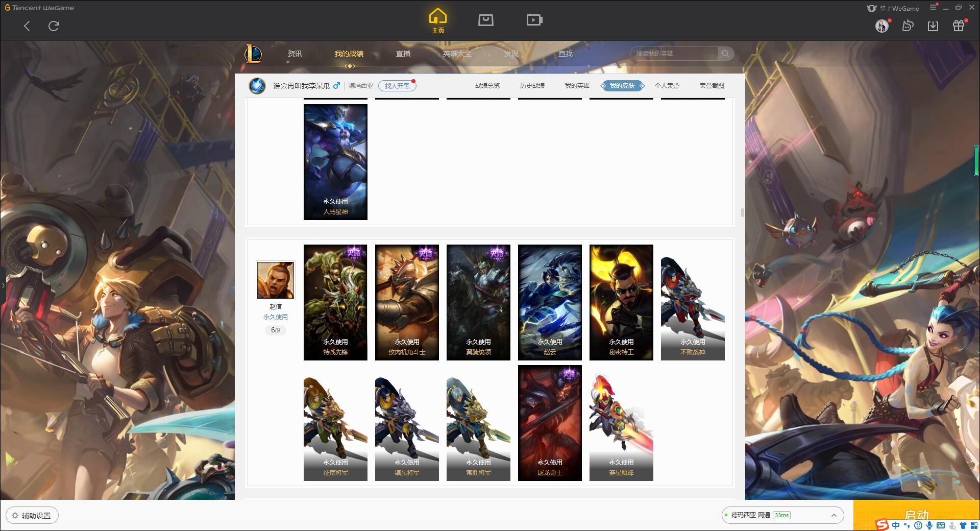Toggle Sogou punctuation mode icon
This screenshot has width=980, height=531.
pyautogui.click(x=907, y=525)
